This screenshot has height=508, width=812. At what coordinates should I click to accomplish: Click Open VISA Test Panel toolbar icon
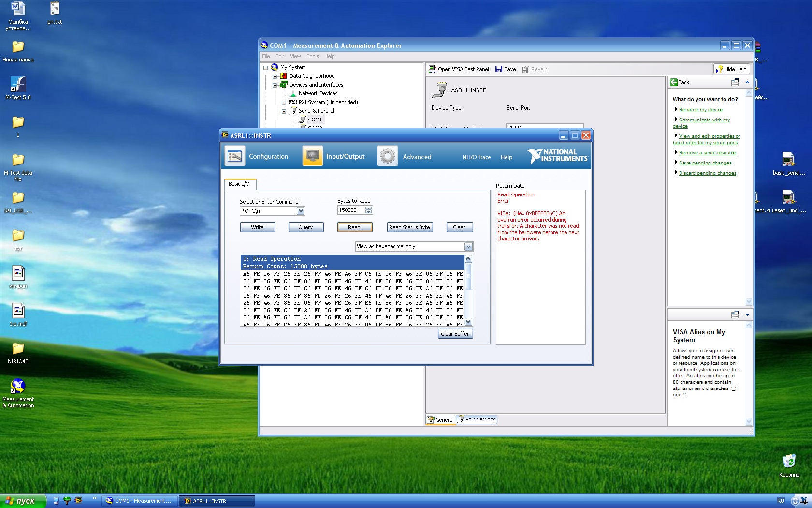433,69
